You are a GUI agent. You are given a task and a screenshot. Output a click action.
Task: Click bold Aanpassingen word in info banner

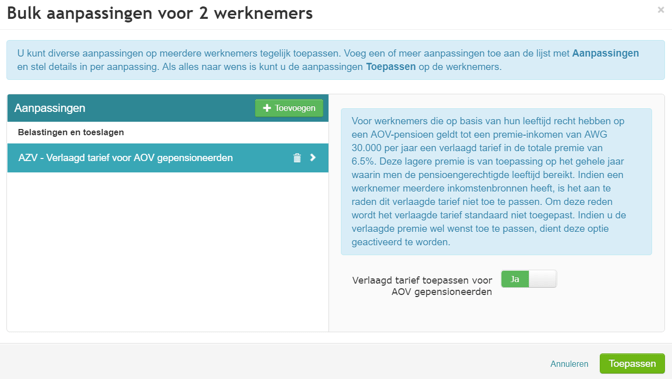pos(605,53)
